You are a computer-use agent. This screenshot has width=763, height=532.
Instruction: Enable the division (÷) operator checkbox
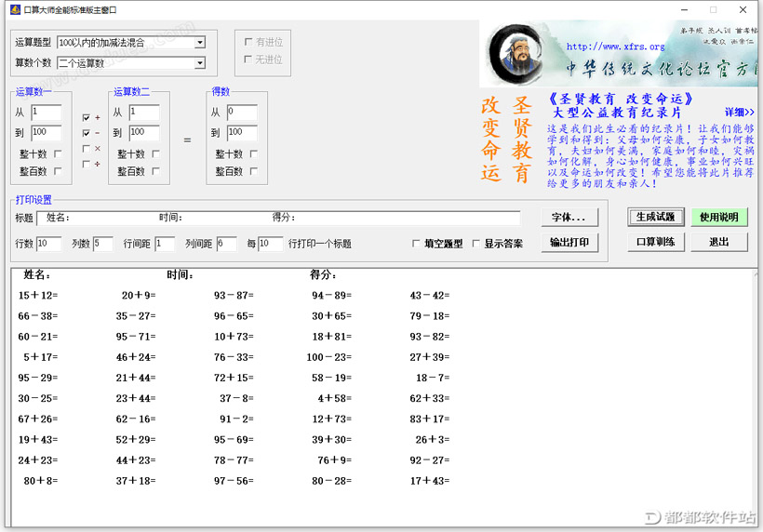tap(87, 164)
